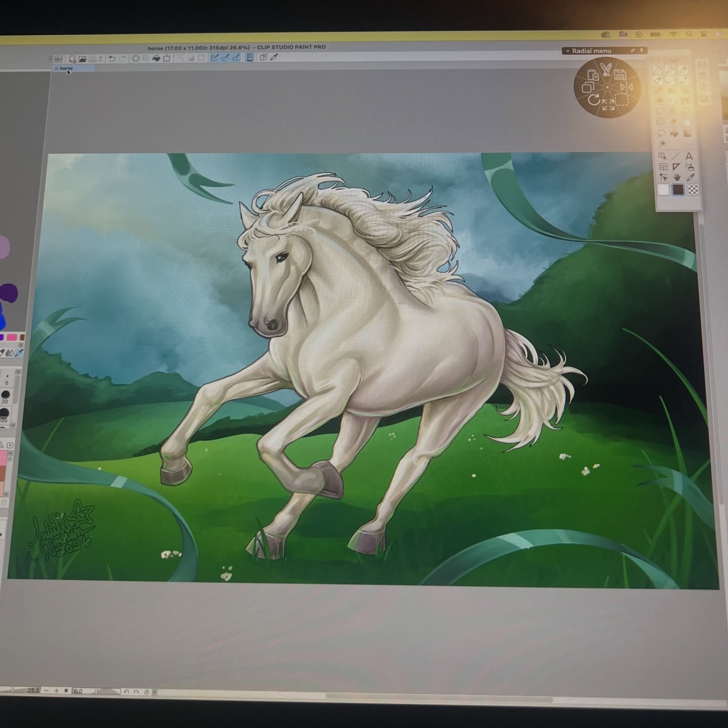The height and width of the screenshot is (728, 728).
Task: Choose Paste from the radial menu
Action: (x=593, y=75)
